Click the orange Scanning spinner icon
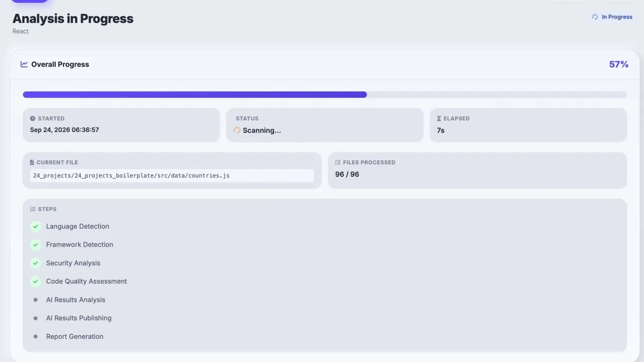This screenshot has width=644, height=362. pos(237,130)
